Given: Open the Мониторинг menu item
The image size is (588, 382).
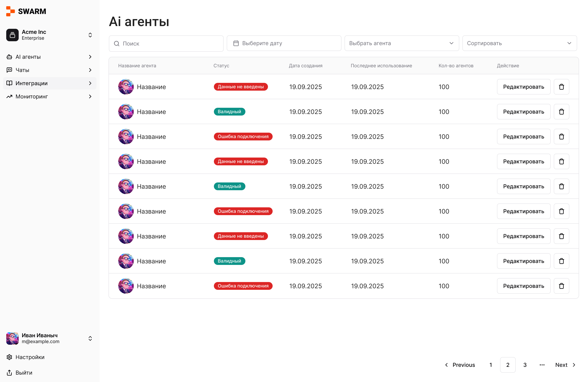Looking at the screenshot, I should 32,96.
